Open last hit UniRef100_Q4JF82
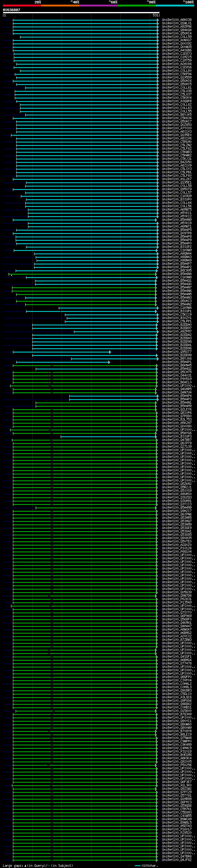This screenshot has height=868, width=197. pyautogui.click(x=177, y=860)
